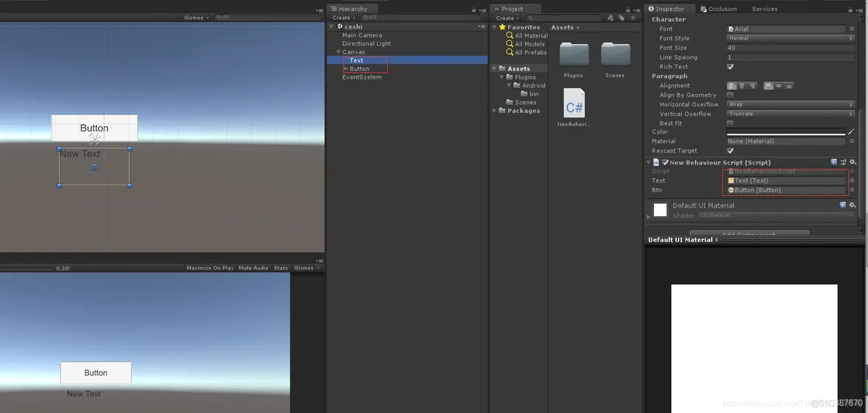Image resolution: width=868 pixels, height=413 pixels.
Task: Click the Text Color swatch field
Action: 786,132
